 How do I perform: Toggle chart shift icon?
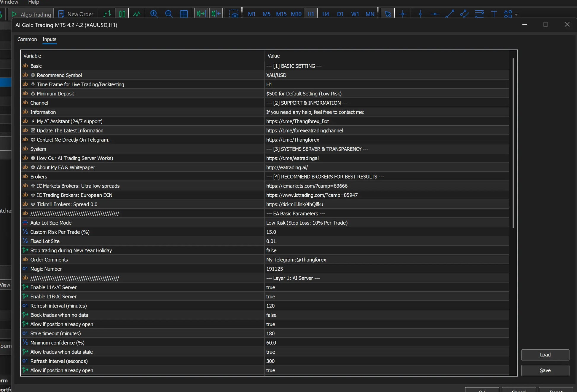pos(216,14)
